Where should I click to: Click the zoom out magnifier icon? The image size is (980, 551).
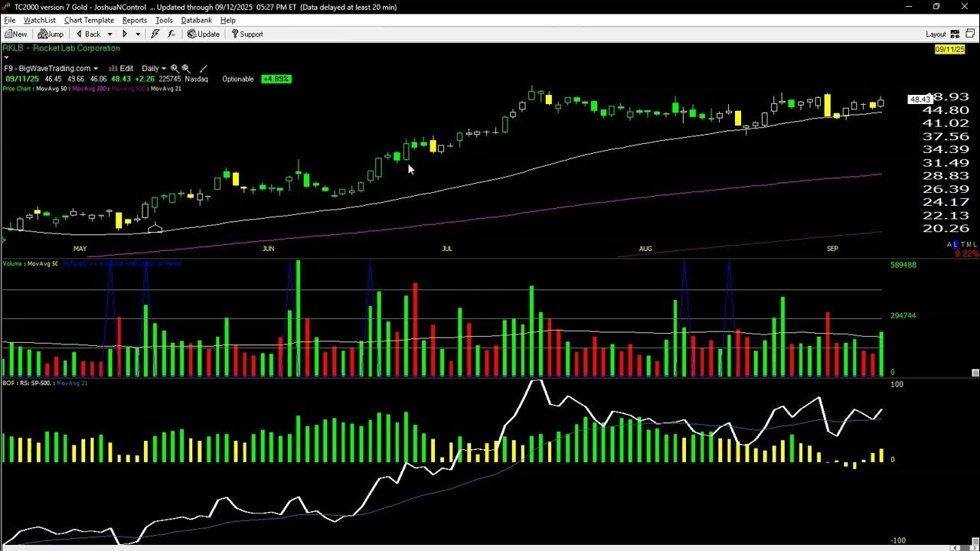185,68
